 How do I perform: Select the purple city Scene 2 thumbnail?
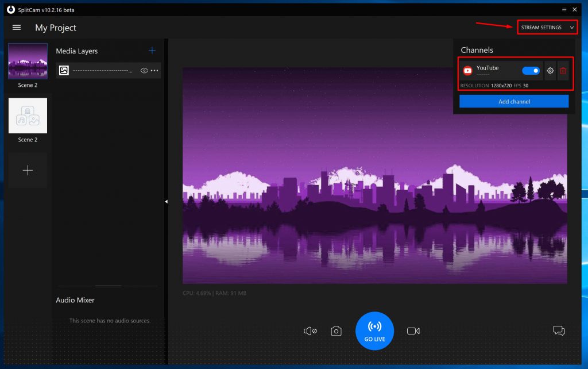coord(28,61)
